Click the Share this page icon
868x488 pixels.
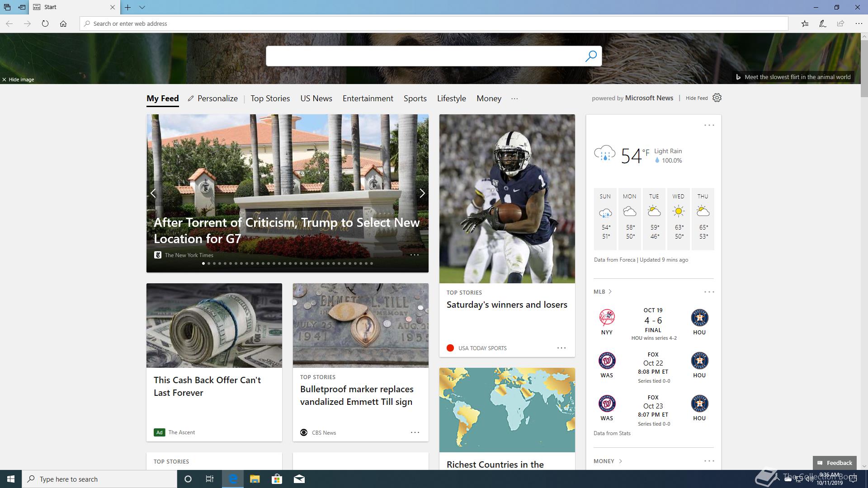pos(840,23)
